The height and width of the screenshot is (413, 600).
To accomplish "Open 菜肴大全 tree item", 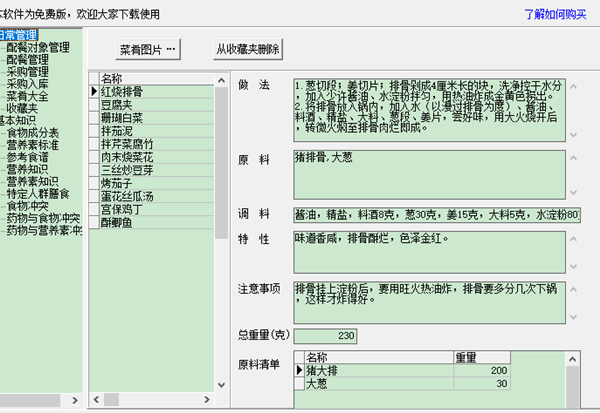I will [x=28, y=96].
